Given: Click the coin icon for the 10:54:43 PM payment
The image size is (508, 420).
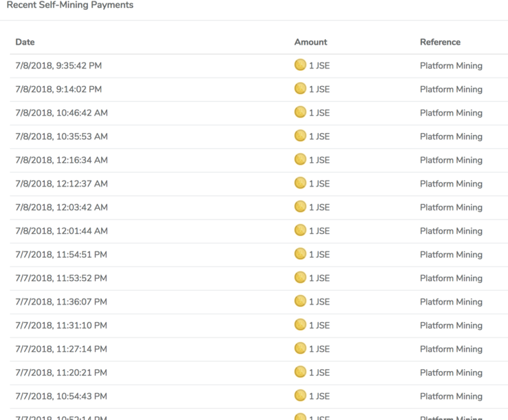Looking at the screenshot, I should 300,396.
